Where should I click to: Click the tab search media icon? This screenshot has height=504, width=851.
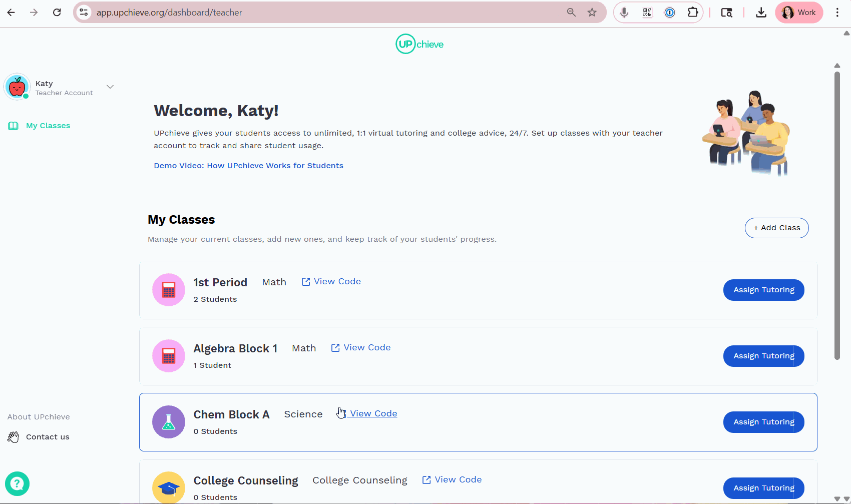click(726, 13)
